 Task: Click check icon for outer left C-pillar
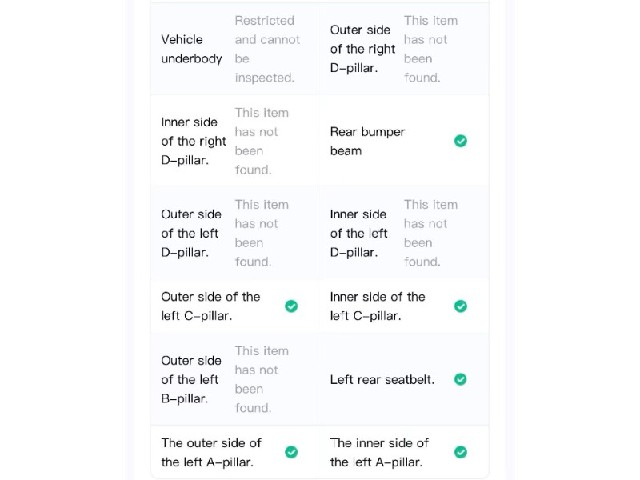tap(291, 306)
